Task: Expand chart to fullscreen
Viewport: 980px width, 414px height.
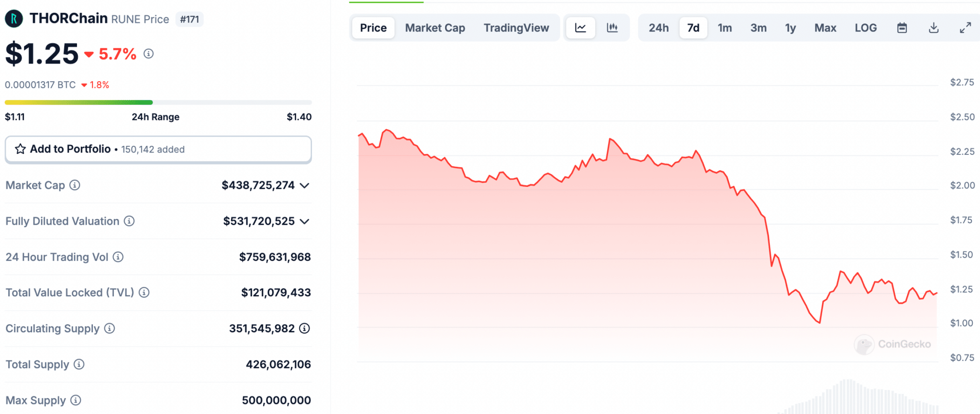Action: click(x=965, y=28)
